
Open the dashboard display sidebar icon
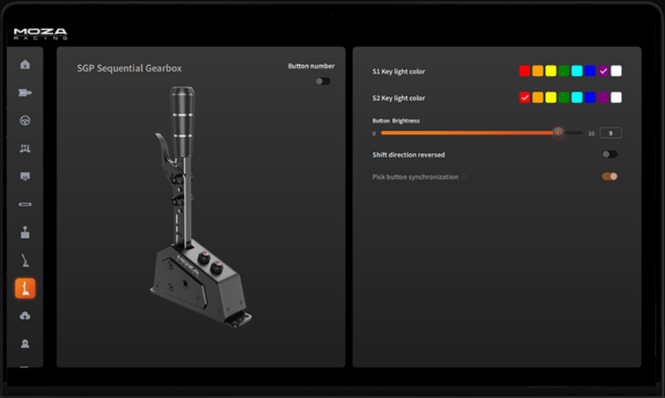pyautogui.click(x=25, y=177)
